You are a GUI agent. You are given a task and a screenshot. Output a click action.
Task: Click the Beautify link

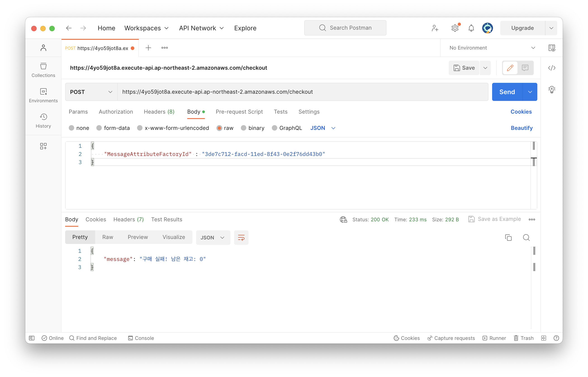(x=522, y=128)
